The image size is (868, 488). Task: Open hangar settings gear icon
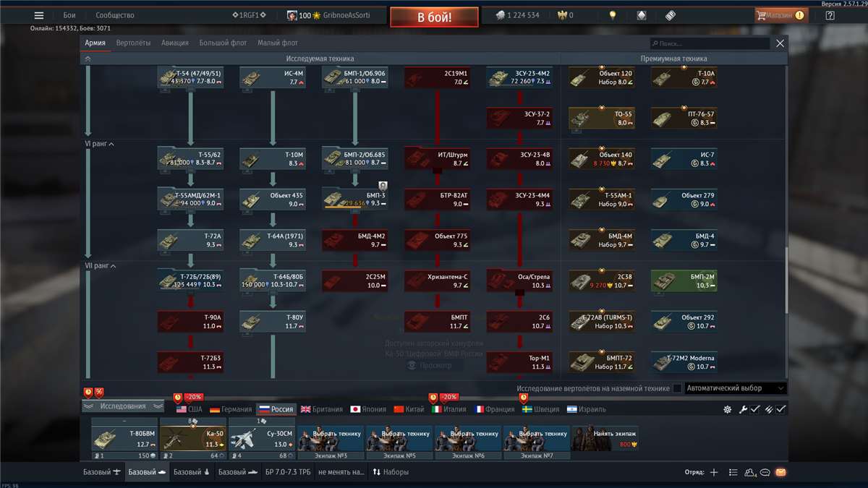point(727,409)
